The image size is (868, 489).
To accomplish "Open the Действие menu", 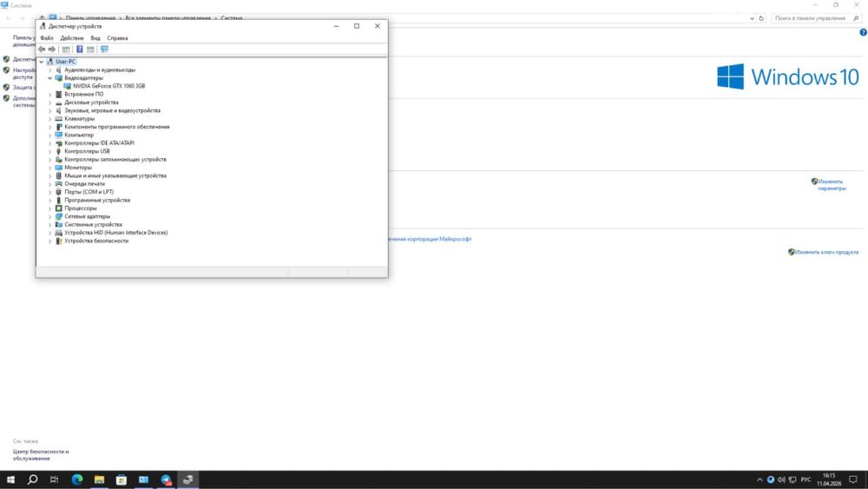I will [72, 38].
